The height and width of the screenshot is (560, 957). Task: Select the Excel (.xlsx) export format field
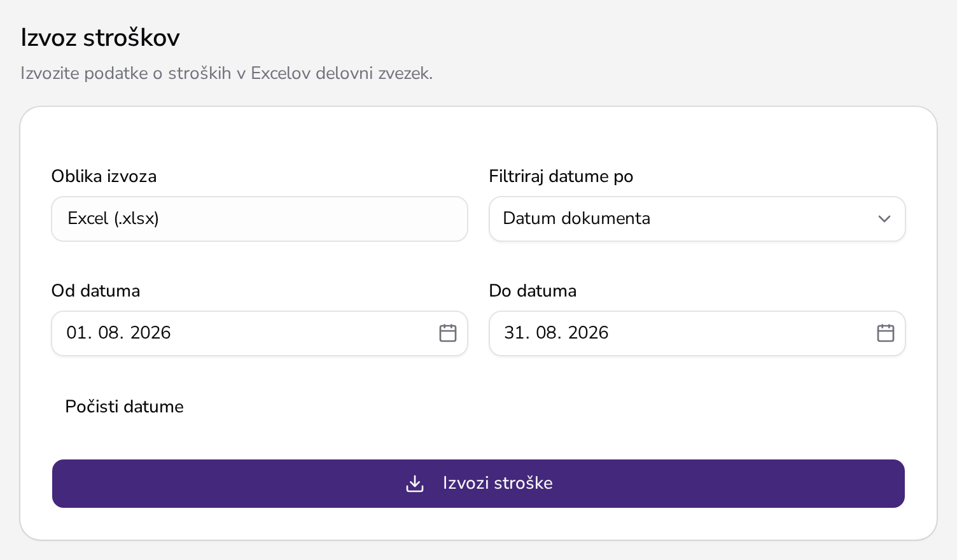260,219
